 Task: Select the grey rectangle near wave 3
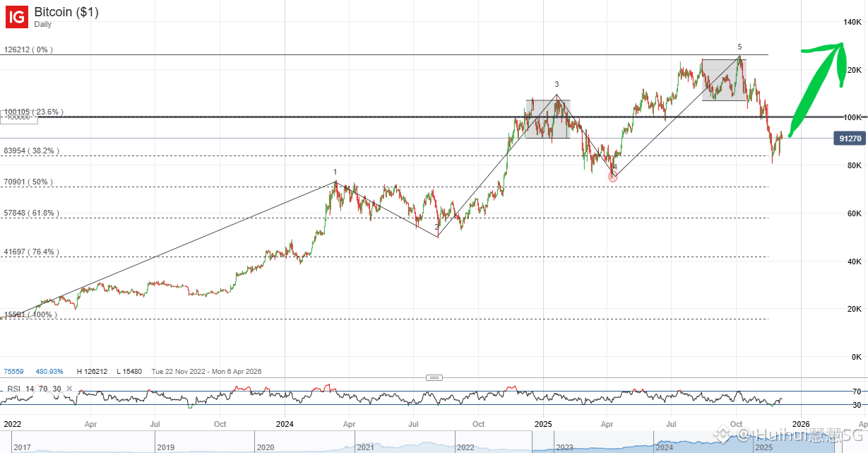(547, 119)
